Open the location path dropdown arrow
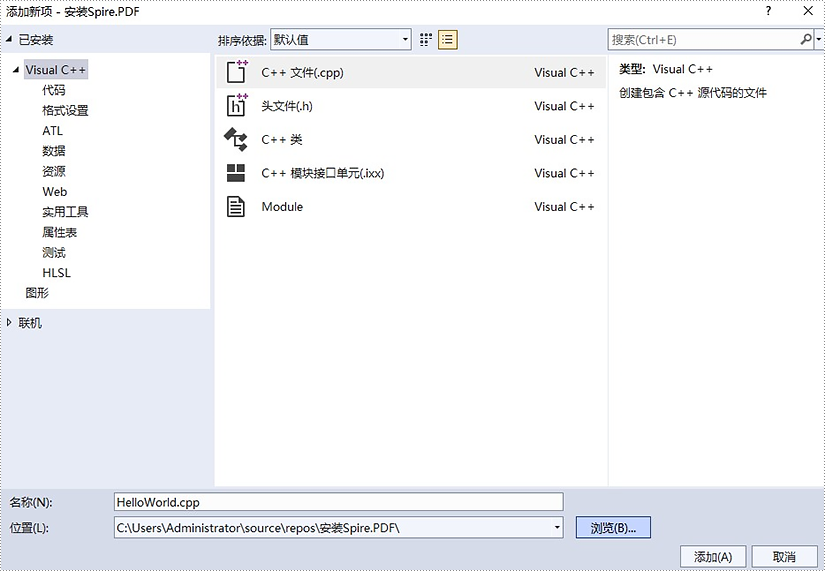This screenshot has width=825, height=571. point(557,527)
